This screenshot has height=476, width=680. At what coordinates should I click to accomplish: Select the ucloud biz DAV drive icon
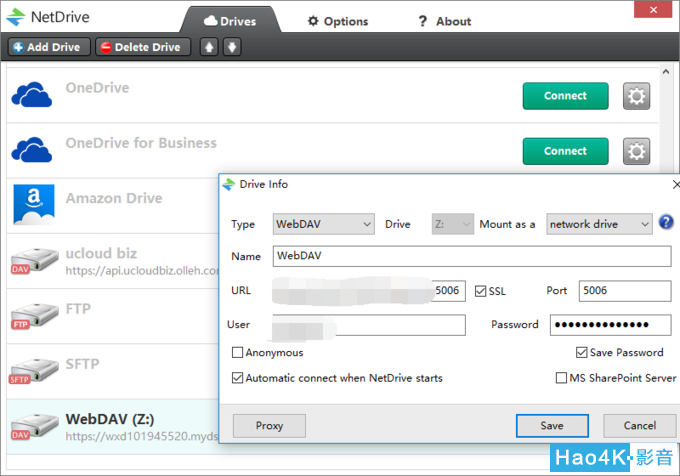34,261
